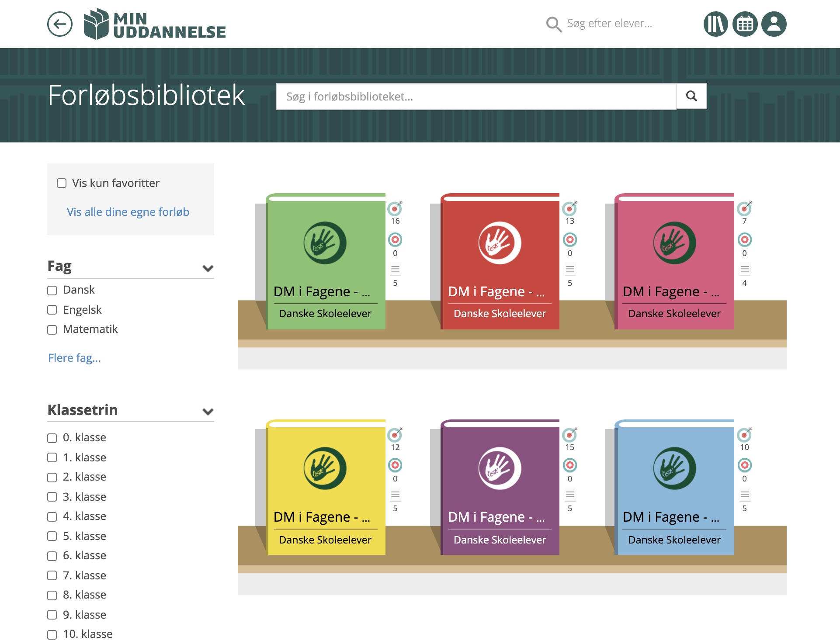Click the bullseye icon beside purple book
The image size is (840, 644).
coord(570,465)
